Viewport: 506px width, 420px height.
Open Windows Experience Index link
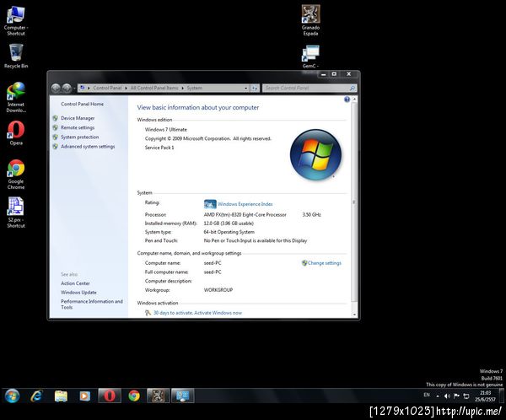pos(245,204)
